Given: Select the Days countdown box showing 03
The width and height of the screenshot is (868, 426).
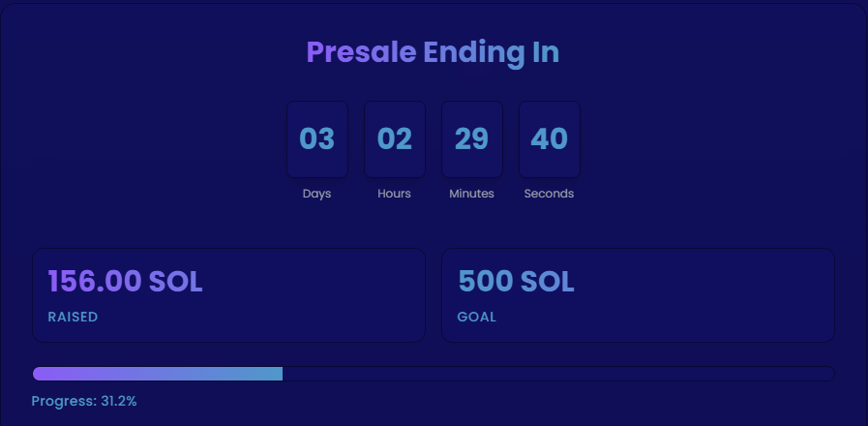Looking at the screenshot, I should [x=316, y=139].
